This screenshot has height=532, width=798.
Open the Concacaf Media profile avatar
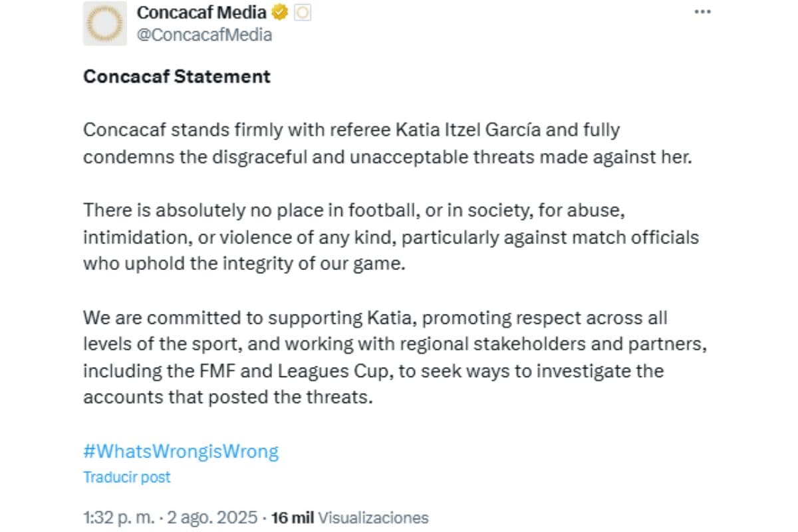point(104,22)
